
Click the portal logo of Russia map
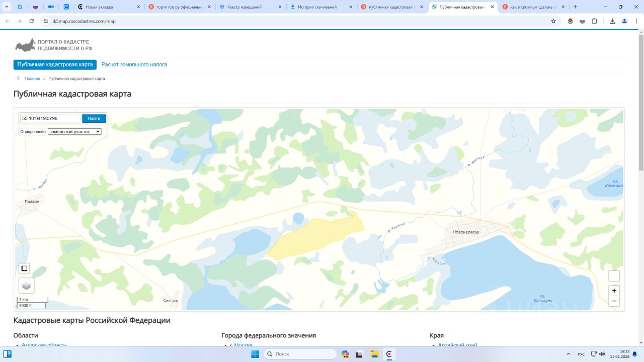click(x=25, y=45)
